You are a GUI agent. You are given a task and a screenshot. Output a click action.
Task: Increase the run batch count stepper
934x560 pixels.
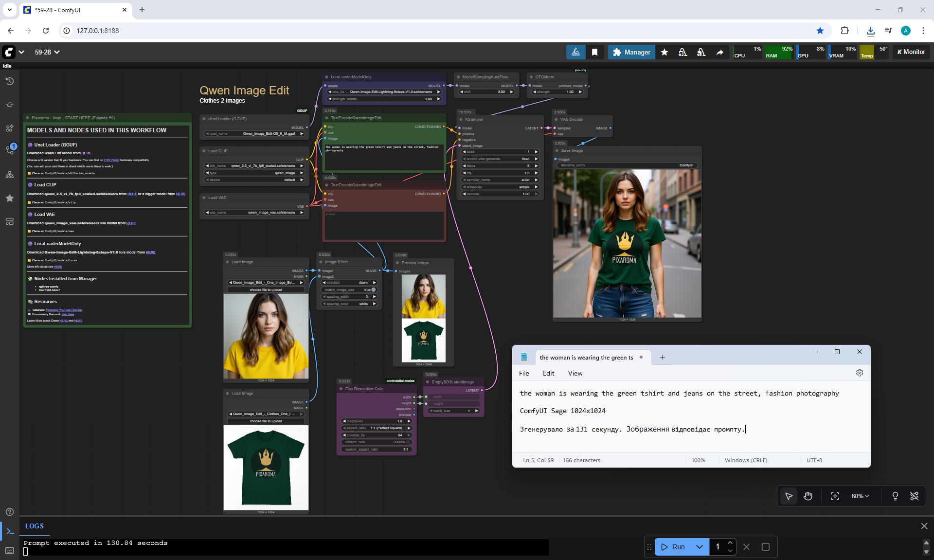(x=730, y=543)
